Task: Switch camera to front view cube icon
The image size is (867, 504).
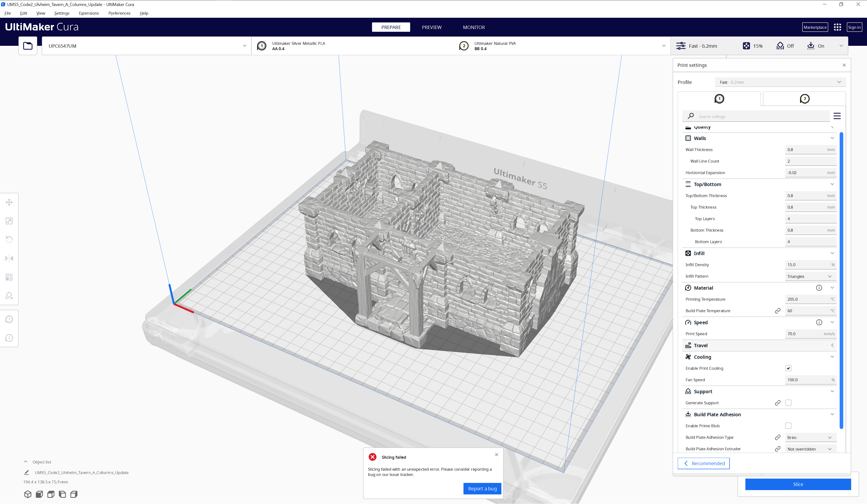Action: click(39, 494)
